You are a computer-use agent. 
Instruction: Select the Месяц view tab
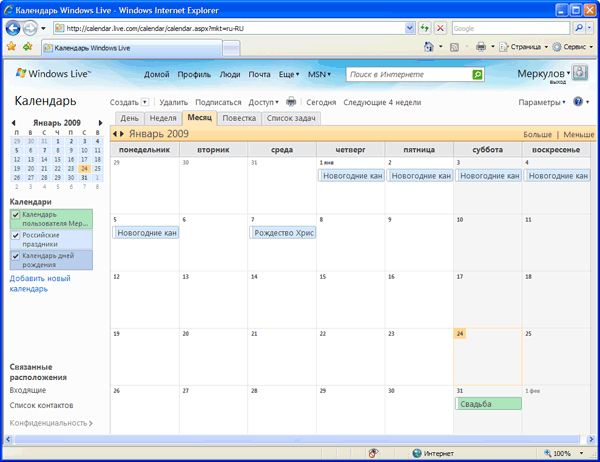click(200, 118)
